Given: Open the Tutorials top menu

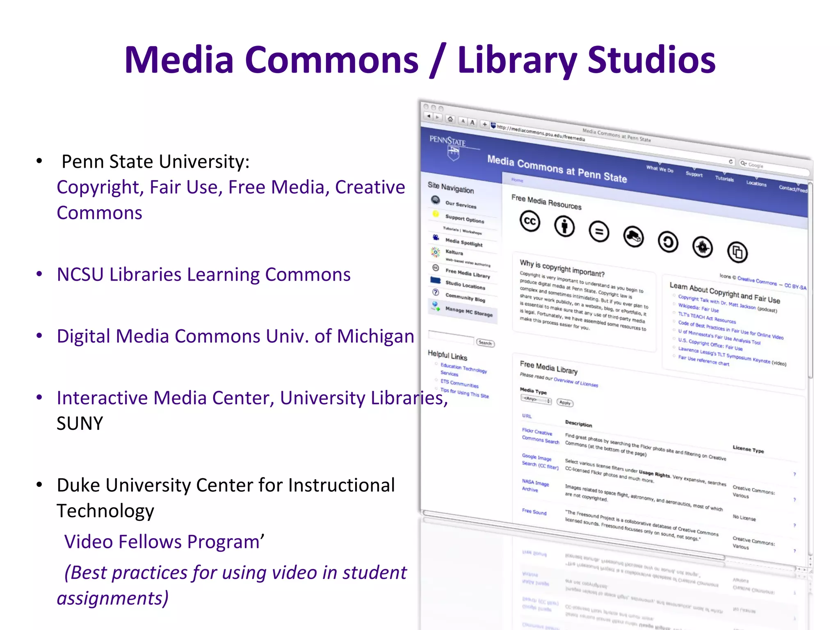Looking at the screenshot, I should tap(724, 178).
